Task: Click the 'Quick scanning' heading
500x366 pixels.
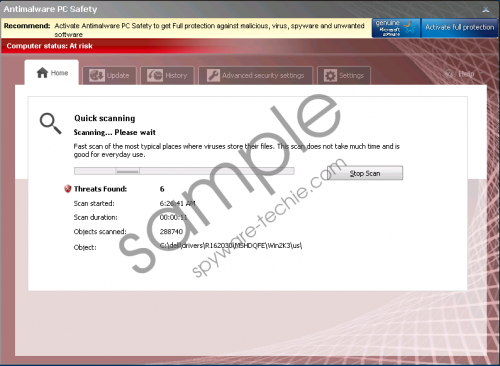Action: click(105, 118)
